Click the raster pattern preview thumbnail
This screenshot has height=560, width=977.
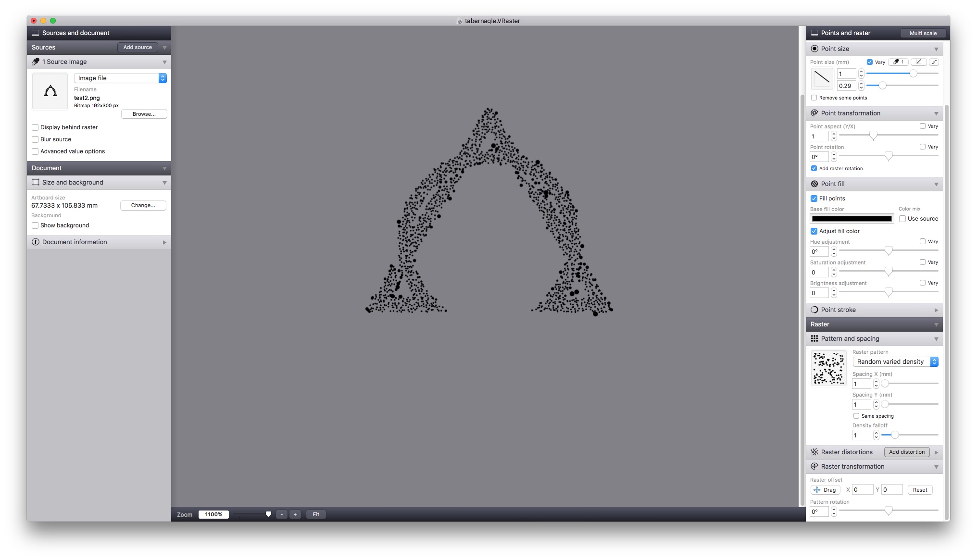(x=828, y=368)
